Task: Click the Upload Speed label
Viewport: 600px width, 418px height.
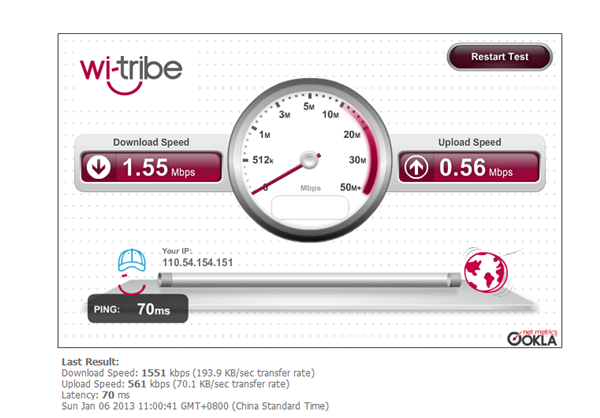Action: tap(470, 142)
